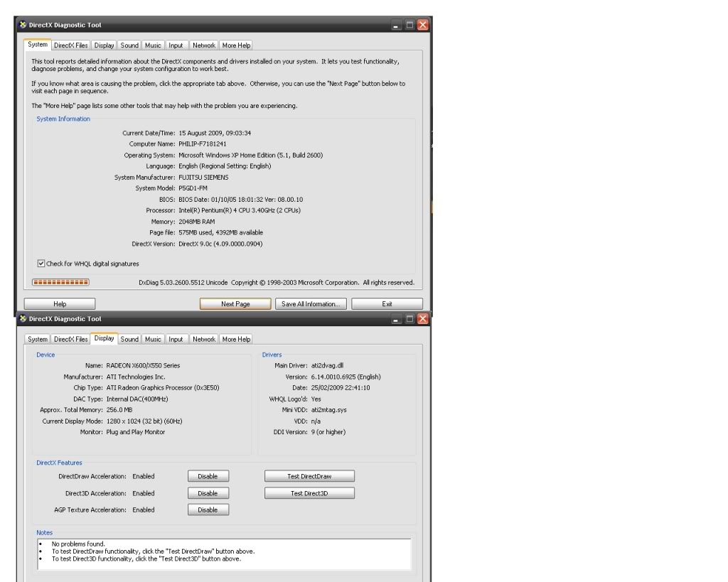Open the DirectX Files tab in the upper window
The image size is (728, 582).
point(70,45)
